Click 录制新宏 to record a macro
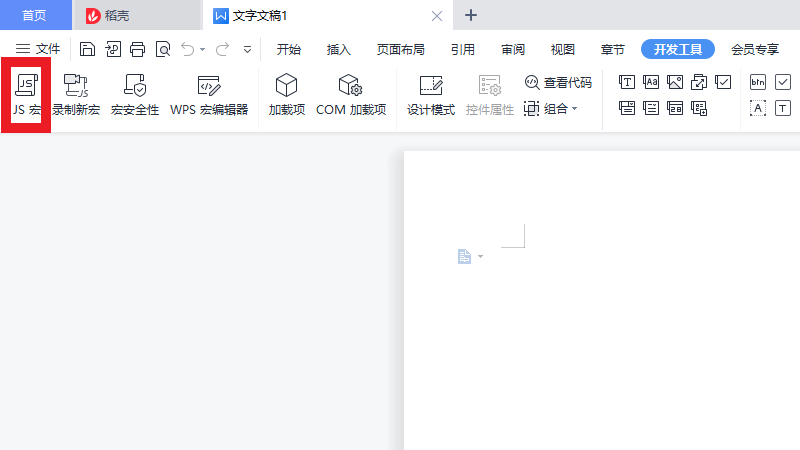This screenshot has height=450, width=800. [76, 94]
